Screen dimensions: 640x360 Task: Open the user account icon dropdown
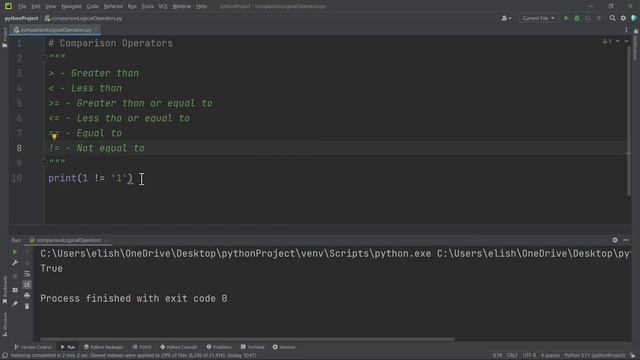tap(506, 18)
